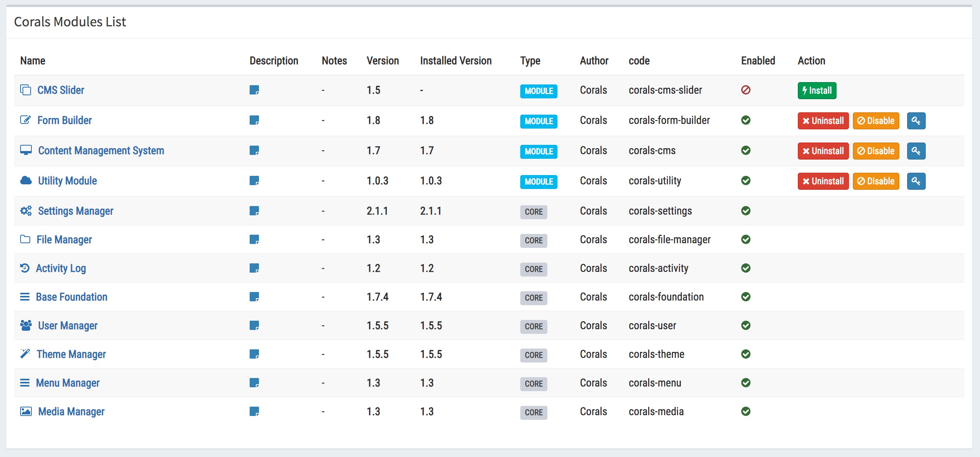Click the Base Foundation description note icon
This screenshot has height=457, width=980.
(254, 297)
